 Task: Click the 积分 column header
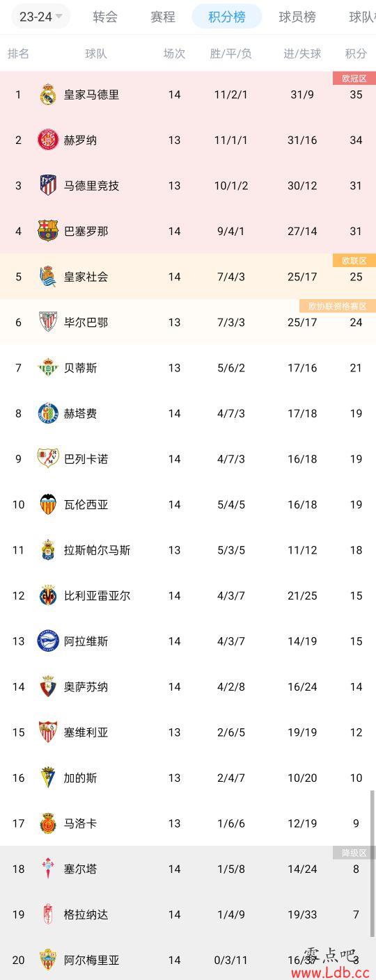356,54
